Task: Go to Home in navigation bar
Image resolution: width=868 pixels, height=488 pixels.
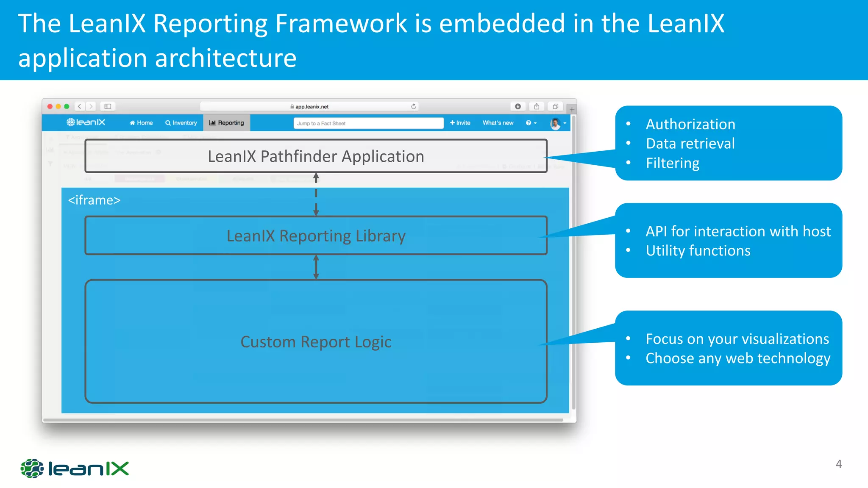Action: tap(141, 123)
